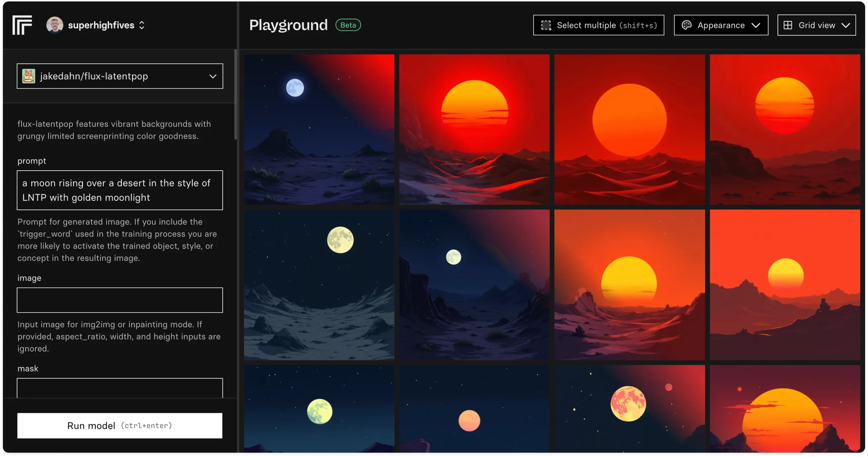Click the 'prompt' field label
Screen dimensions: 868x457
pos(32,161)
